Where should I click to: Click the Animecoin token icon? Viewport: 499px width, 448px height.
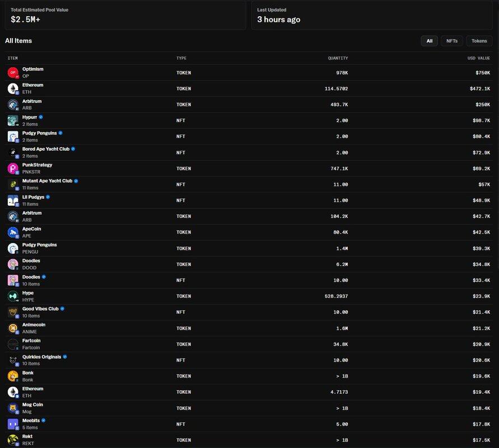coord(13,328)
